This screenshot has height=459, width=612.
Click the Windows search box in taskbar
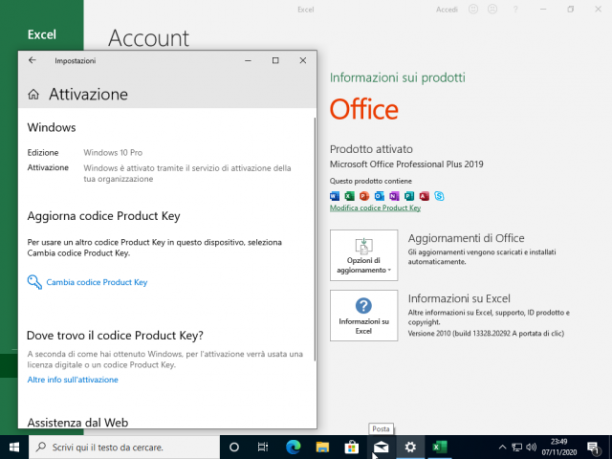point(124,447)
